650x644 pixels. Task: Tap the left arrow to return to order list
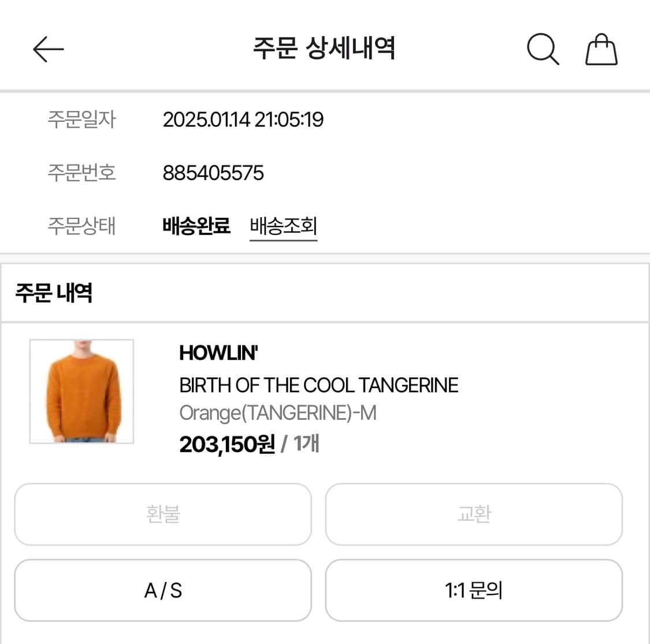click(48, 49)
